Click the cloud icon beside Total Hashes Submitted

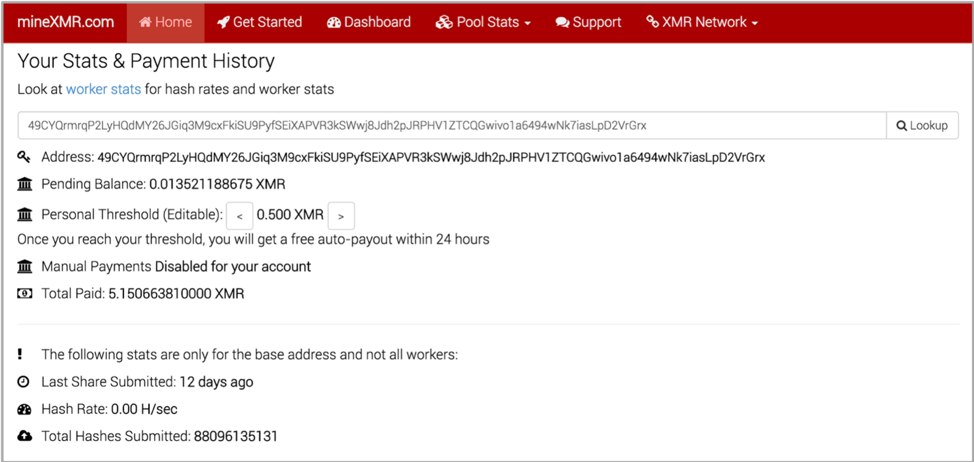pyautogui.click(x=24, y=436)
